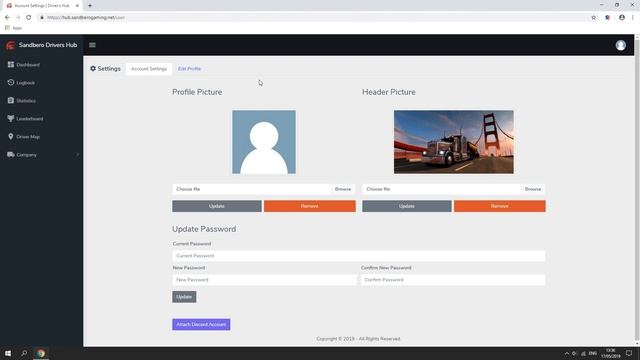
Task: Open the Chrome profile icon
Action: [x=622, y=18]
